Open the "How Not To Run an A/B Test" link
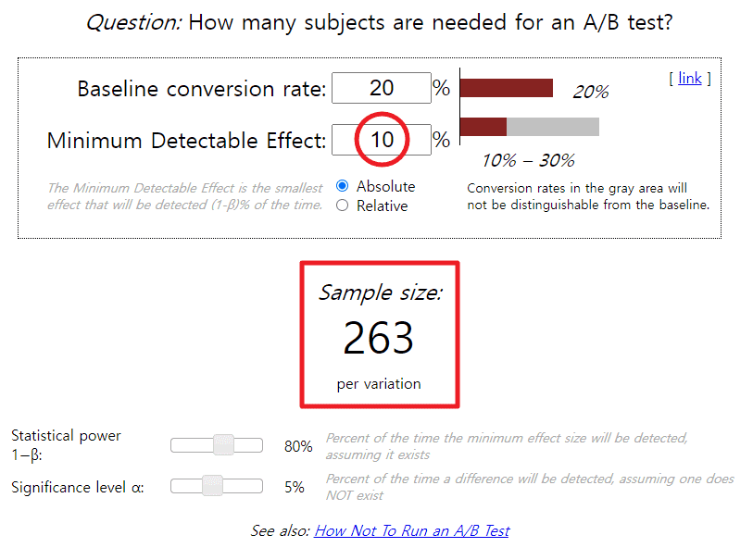This screenshot has width=753, height=560. point(411,530)
